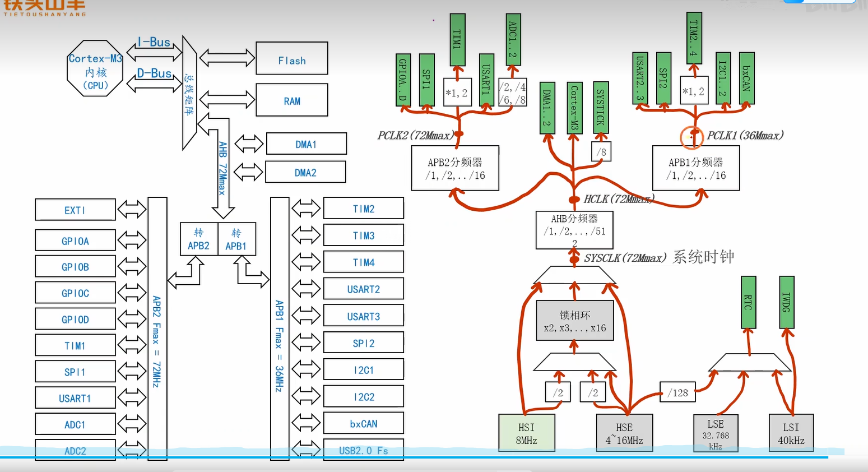Click the USART3 peripheral box
868x472 pixels.
(364, 316)
